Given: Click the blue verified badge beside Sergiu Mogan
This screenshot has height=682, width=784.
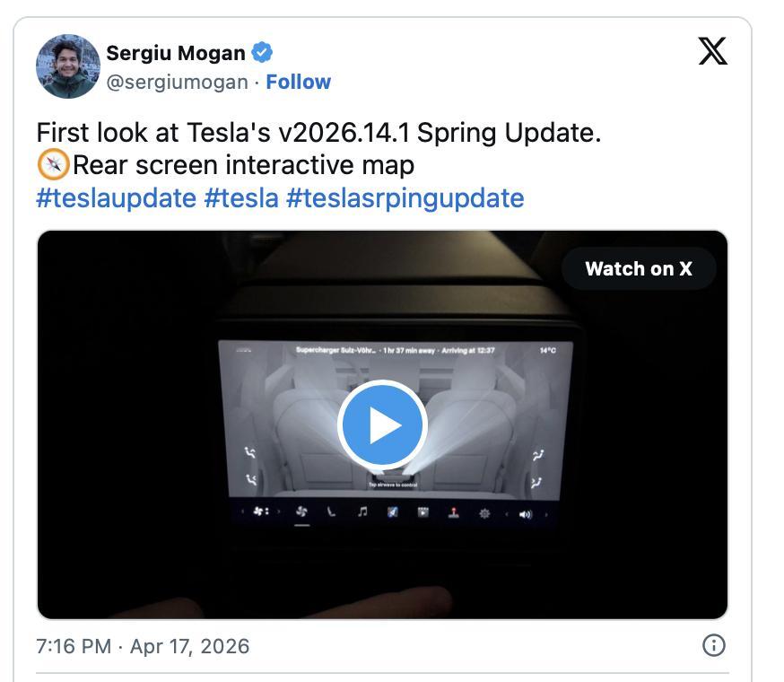Looking at the screenshot, I should click(262, 52).
